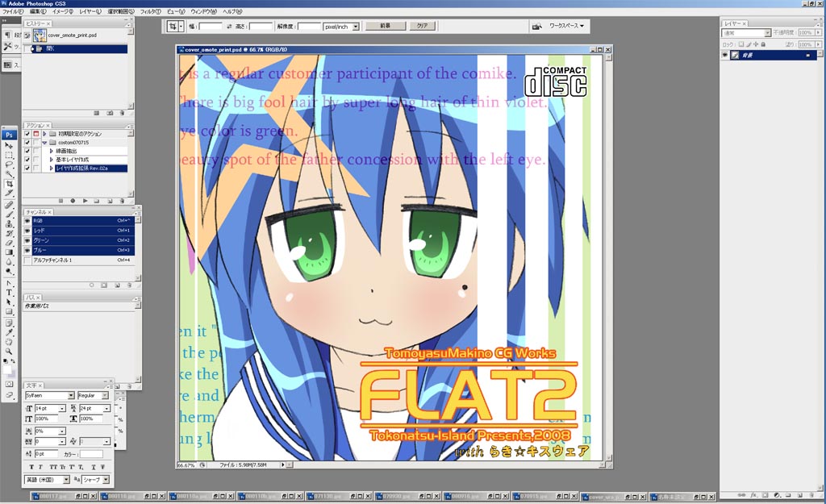Screen dimensions: 826x504
Task: Click the swap foreground/background colors icon
Action: tap(13, 361)
